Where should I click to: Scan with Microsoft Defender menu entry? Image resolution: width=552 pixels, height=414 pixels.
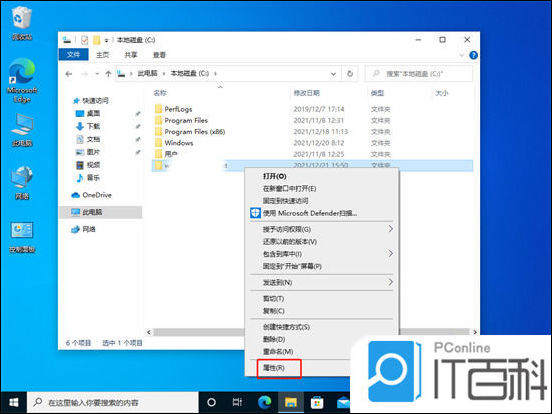pyautogui.click(x=322, y=213)
